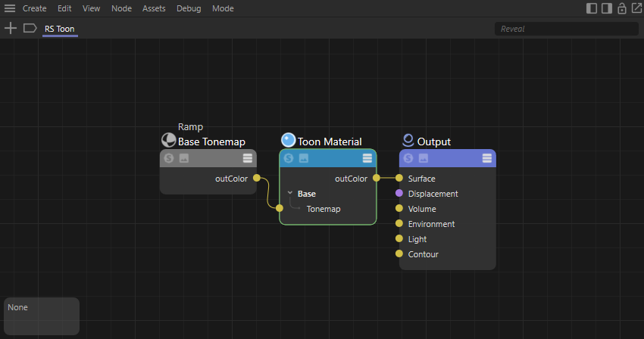Image resolution: width=644 pixels, height=339 pixels.
Task: Click the Ramp node half-circle icon
Action: point(168,141)
